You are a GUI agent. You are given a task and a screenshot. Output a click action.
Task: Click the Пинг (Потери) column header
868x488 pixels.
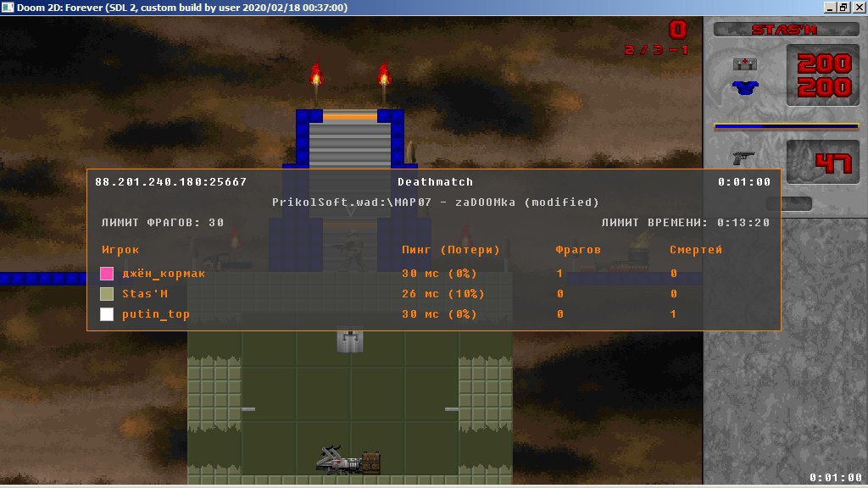click(451, 250)
